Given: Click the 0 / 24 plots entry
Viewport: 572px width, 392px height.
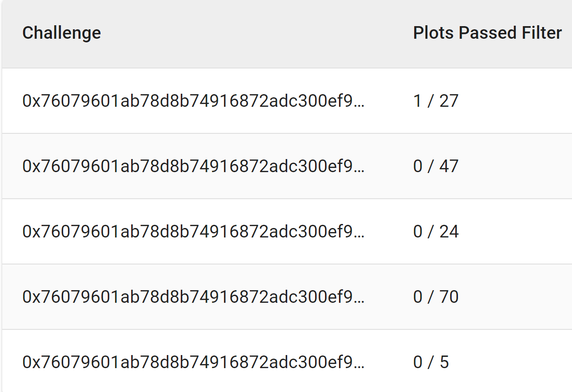Looking at the screenshot, I should 436,232.
